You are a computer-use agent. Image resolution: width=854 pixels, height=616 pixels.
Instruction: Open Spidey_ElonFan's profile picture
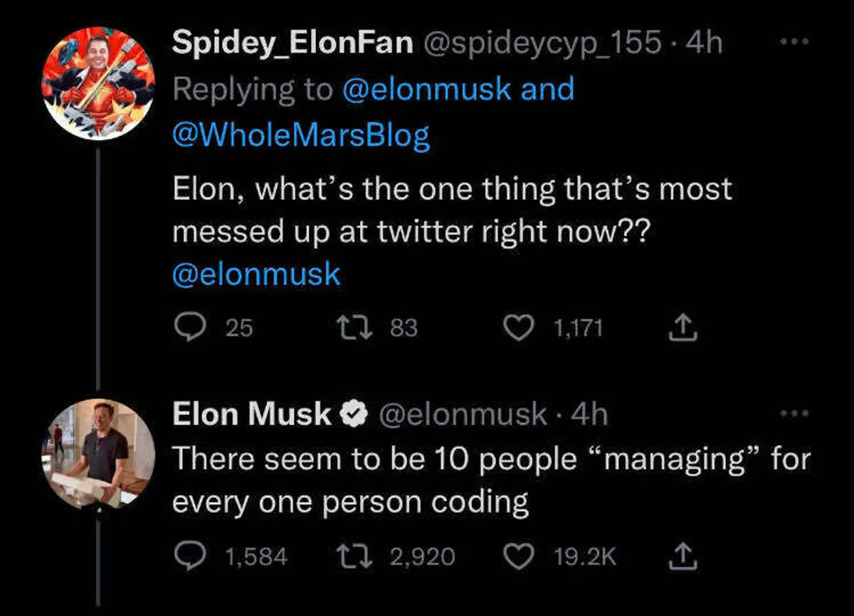(x=98, y=85)
